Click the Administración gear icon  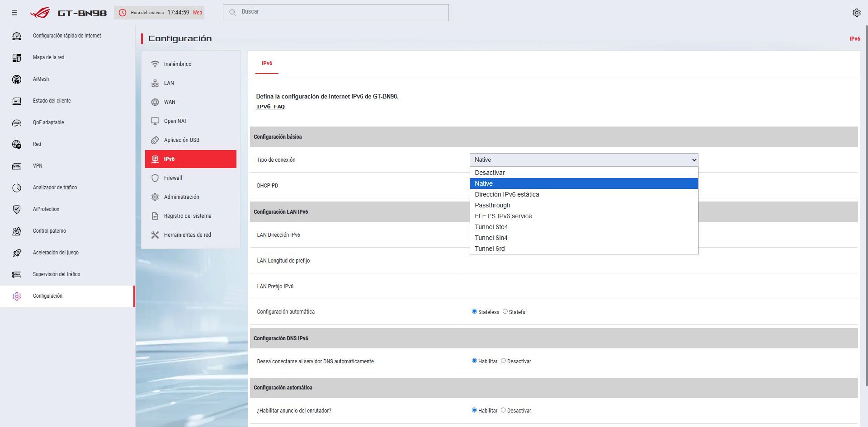(x=155, y=197)
